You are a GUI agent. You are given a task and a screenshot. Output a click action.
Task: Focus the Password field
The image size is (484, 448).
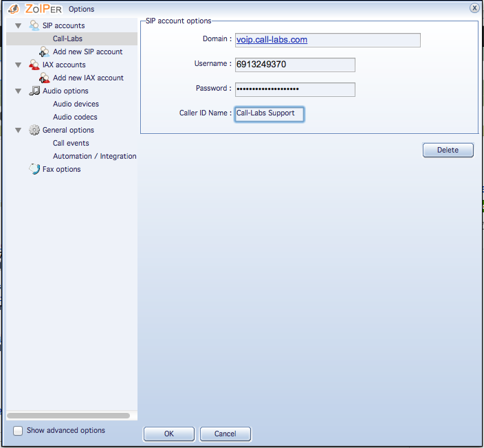coord(295,89)
